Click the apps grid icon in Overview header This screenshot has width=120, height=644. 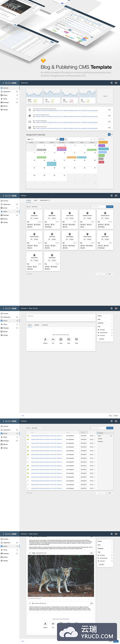coord(112,83)
